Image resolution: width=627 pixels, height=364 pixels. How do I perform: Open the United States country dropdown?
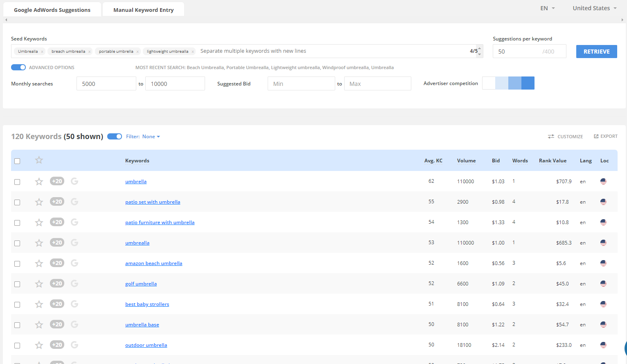pyautogui.click(x=595, y=8)
